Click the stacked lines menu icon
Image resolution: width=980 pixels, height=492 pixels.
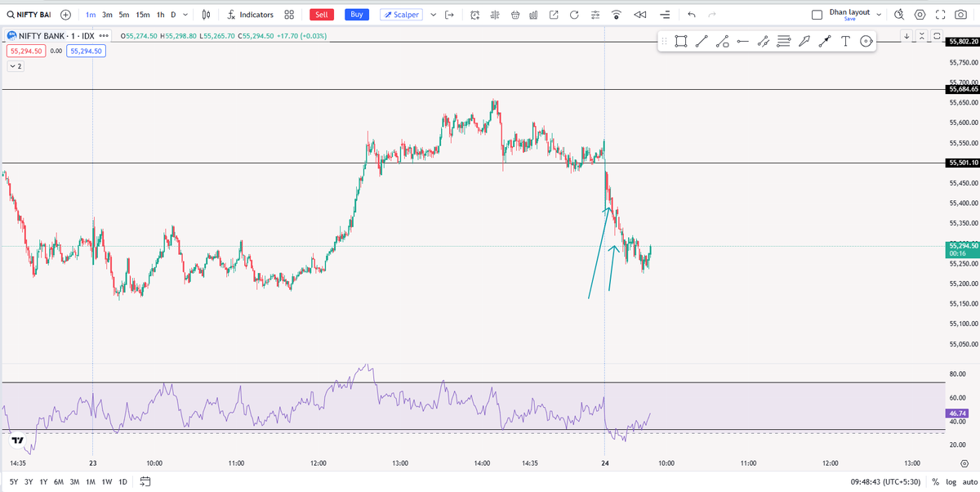coord(666,15)
